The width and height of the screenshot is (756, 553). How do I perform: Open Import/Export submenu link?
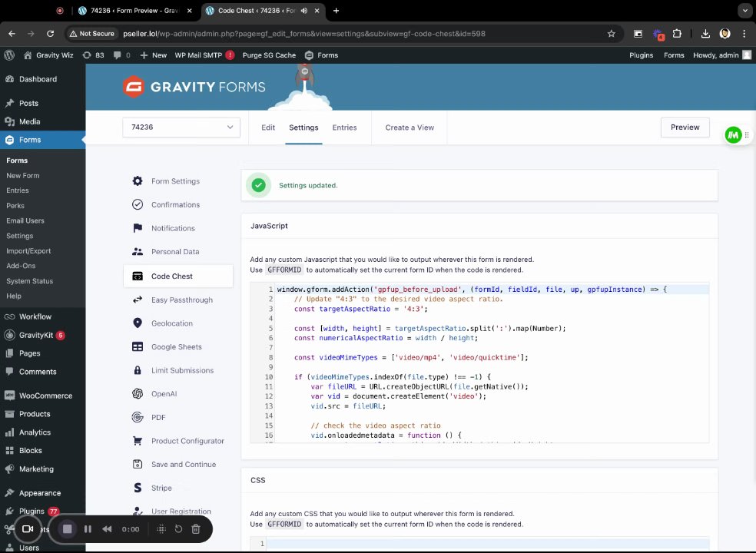(x=28, y=250)
